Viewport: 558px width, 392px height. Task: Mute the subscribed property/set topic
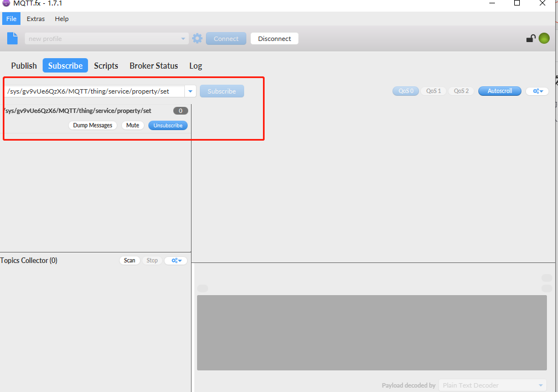[x=133, y=125]
